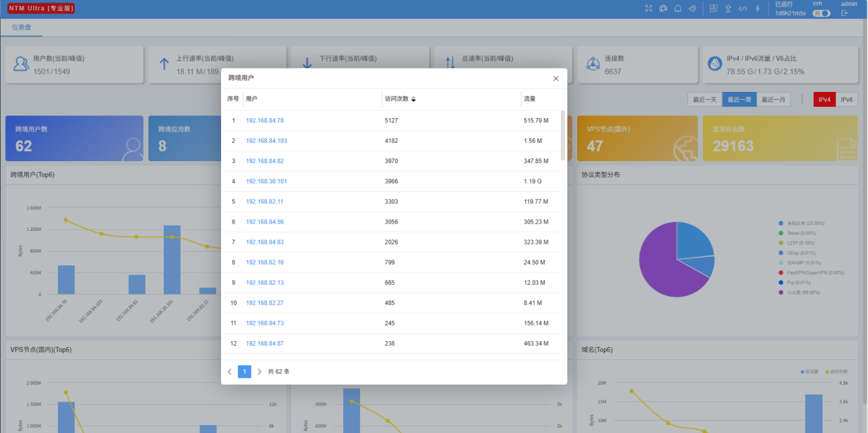The height and width of the screenshot is (433, 868).
Task: Open the 跨境用户数 card
Action: 74,138
